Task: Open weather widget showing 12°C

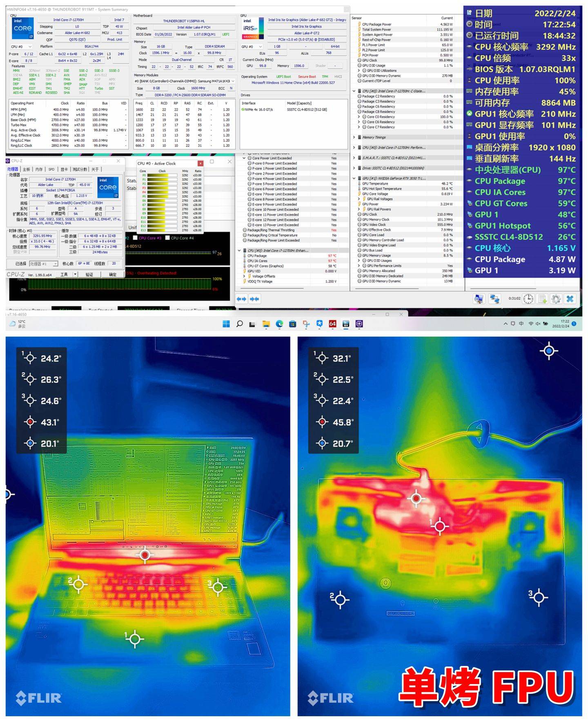Action: click(17, 324)
